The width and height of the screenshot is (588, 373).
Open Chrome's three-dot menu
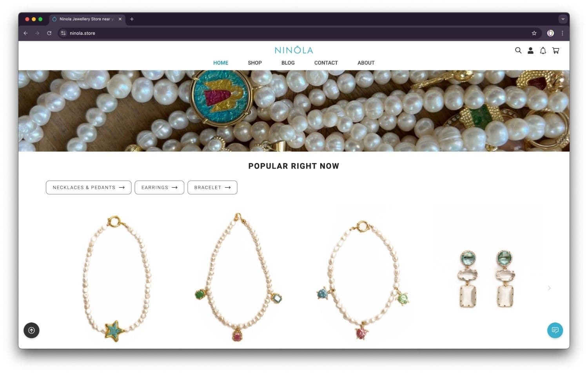coord(562,33)
